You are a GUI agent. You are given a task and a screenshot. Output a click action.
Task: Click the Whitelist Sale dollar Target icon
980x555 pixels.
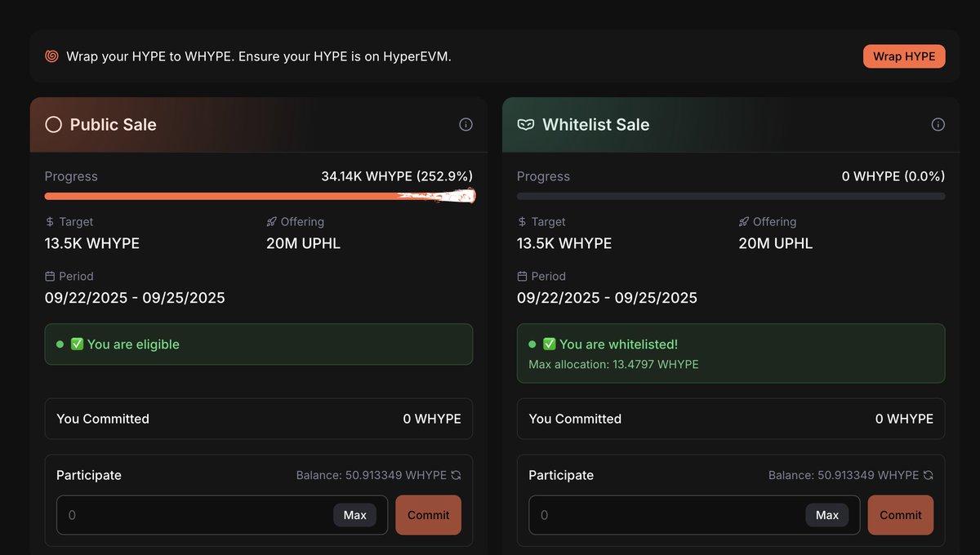522,222
